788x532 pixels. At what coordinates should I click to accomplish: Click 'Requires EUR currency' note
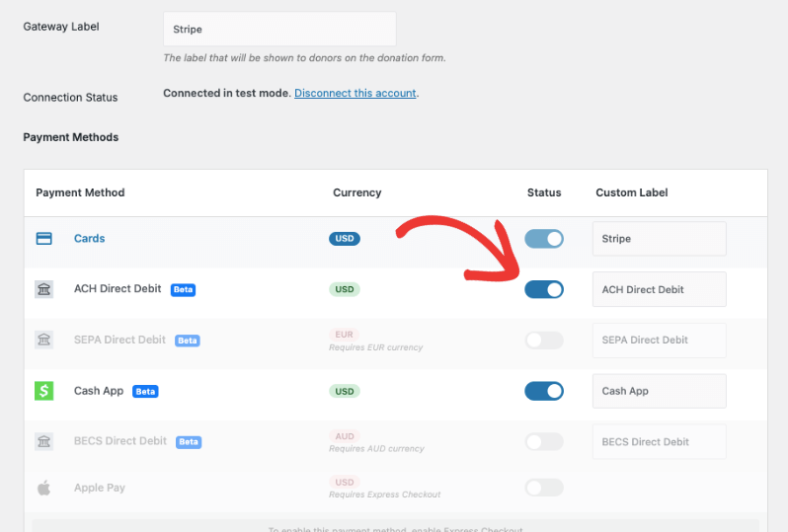tap(376, 347)
